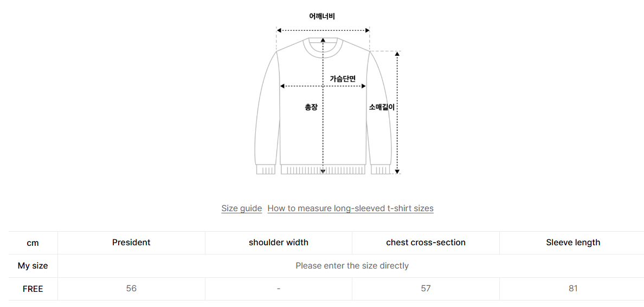
Task: Click the 소매길이 label beside the sleeve
Action: point(382,107)
